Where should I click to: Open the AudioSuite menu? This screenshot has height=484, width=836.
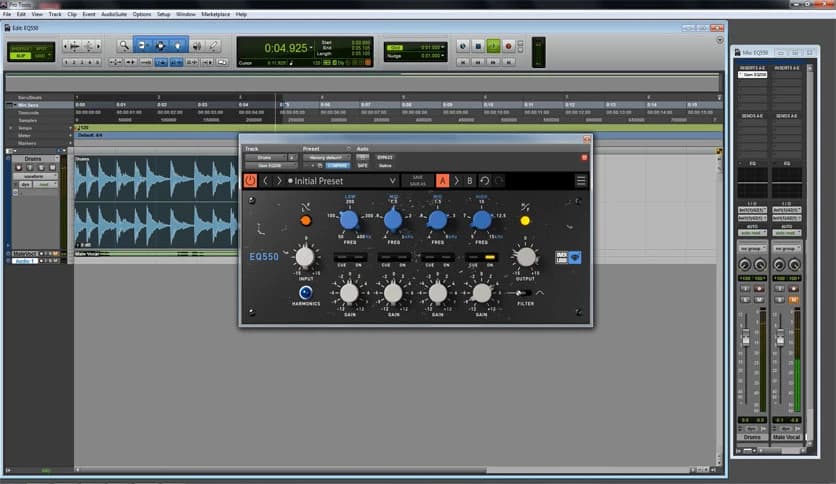click(x=114, y=14)
